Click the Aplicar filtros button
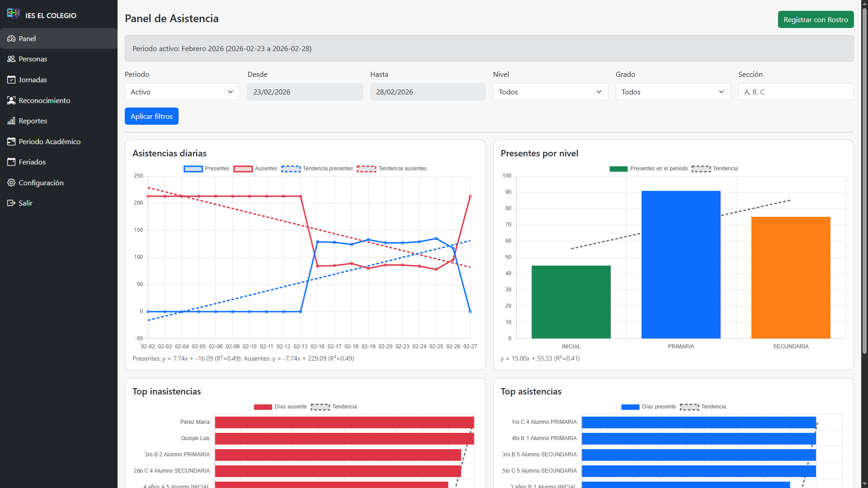 (x=151, y=116)
